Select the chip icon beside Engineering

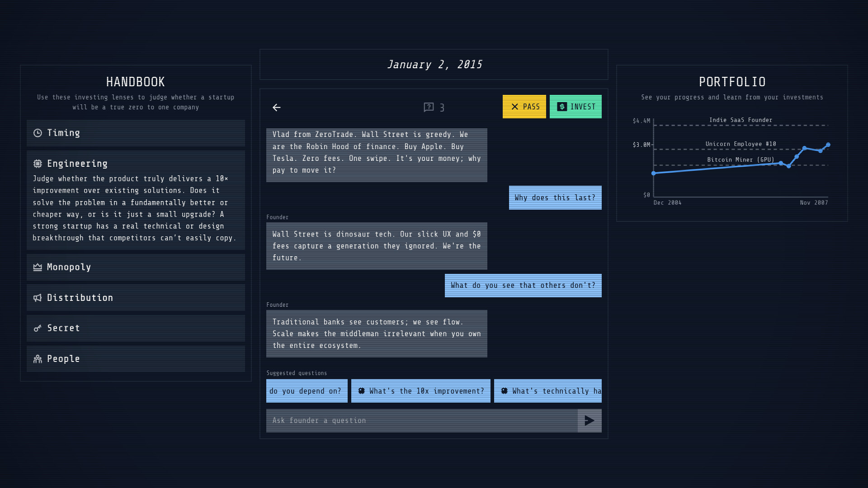tap(38, 164)
